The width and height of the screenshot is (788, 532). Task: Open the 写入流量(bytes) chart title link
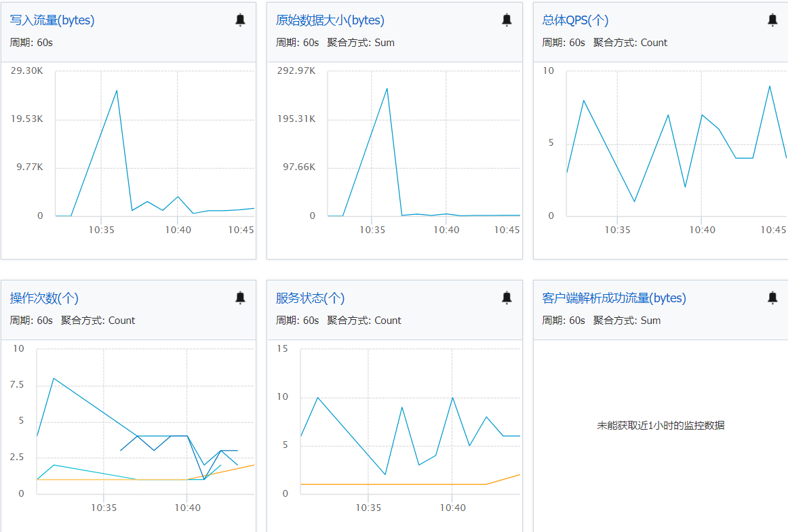[x=52, y=20]
